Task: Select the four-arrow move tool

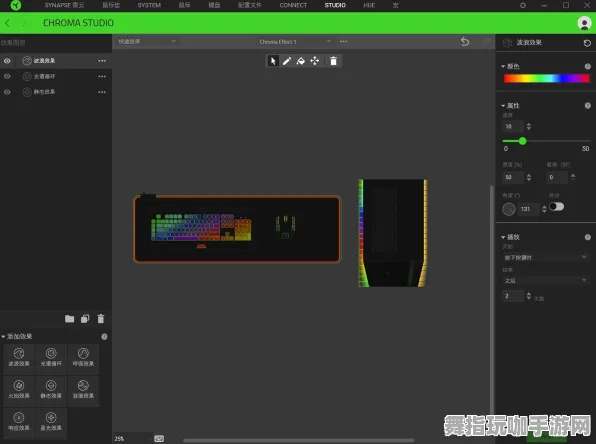Action: coord(315,61)
